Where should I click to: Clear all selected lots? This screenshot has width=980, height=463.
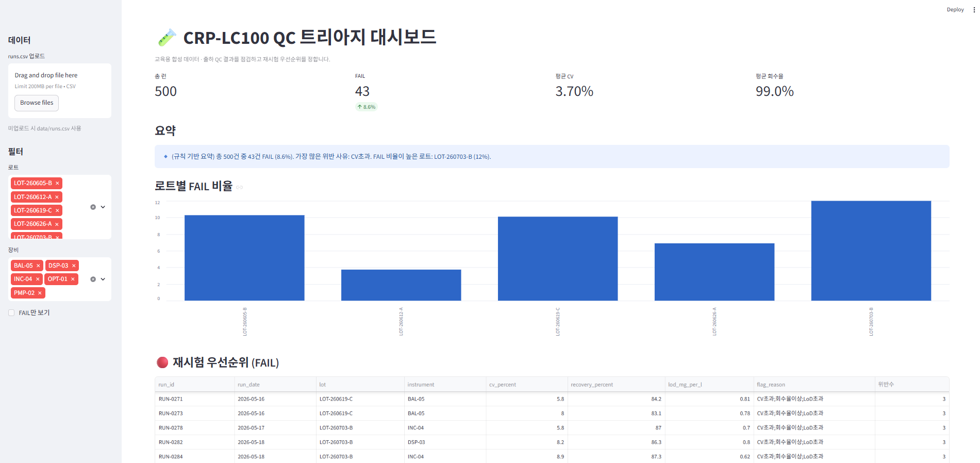coord(93,207)
